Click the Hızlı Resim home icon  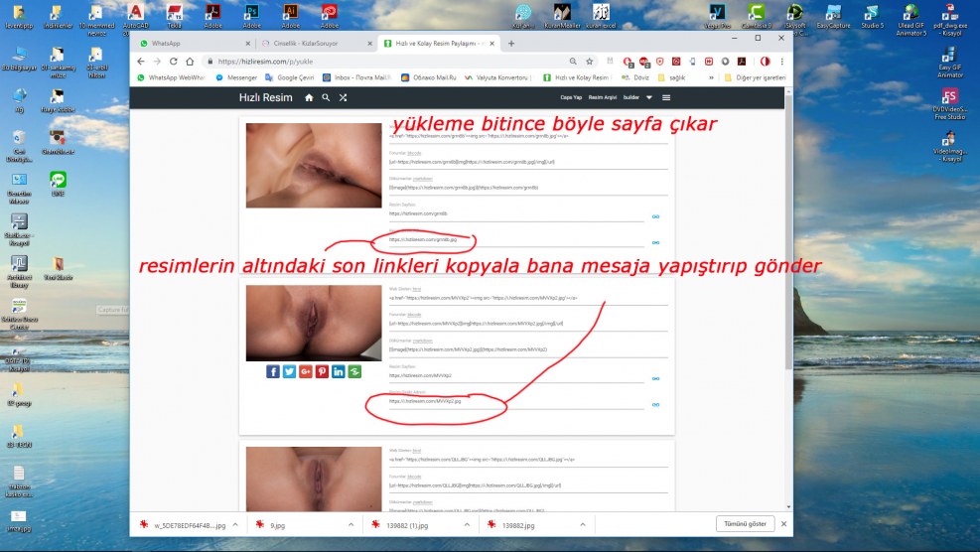pos(309,98)
